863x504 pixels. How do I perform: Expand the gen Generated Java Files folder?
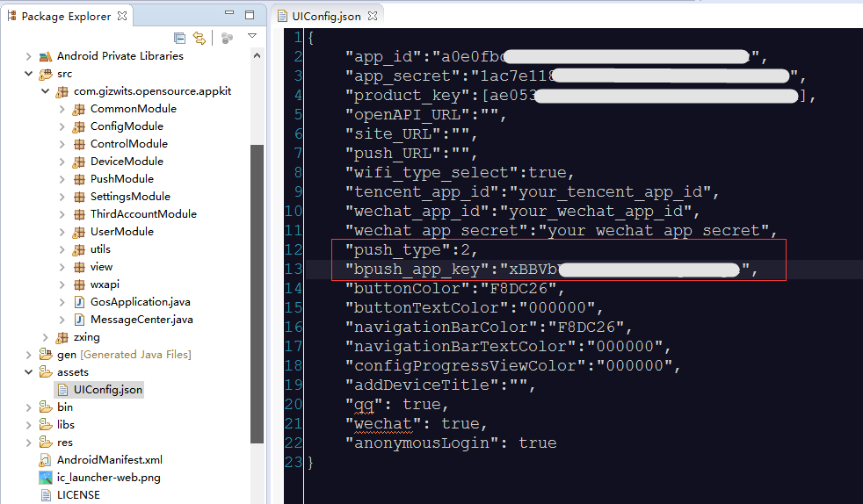pos(30,355)
